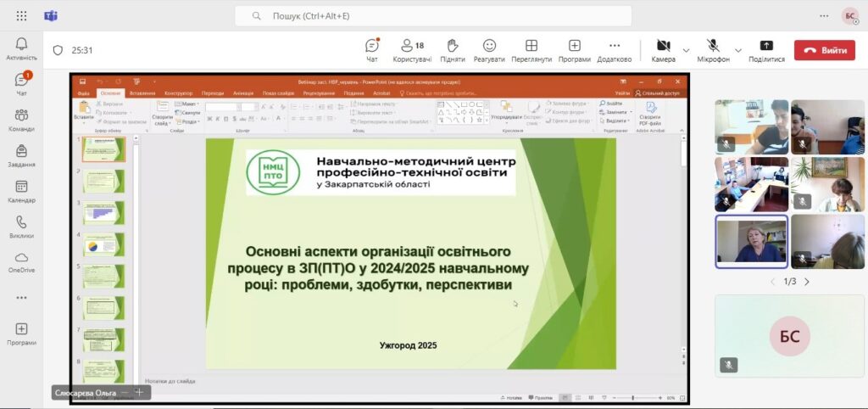Viewport: 868px width, 409px height.
Task: Open Програми apps in meeting toolbar
Action: point(575,49)
